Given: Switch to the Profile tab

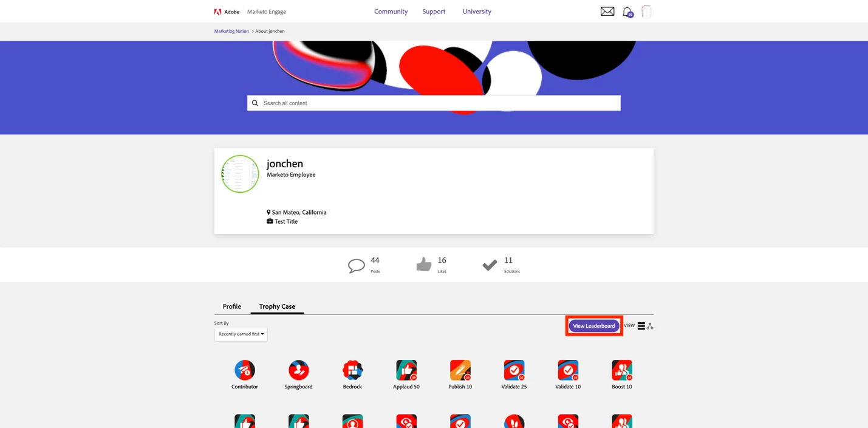Looking at the screenshot, I should [x=232, y=306].
